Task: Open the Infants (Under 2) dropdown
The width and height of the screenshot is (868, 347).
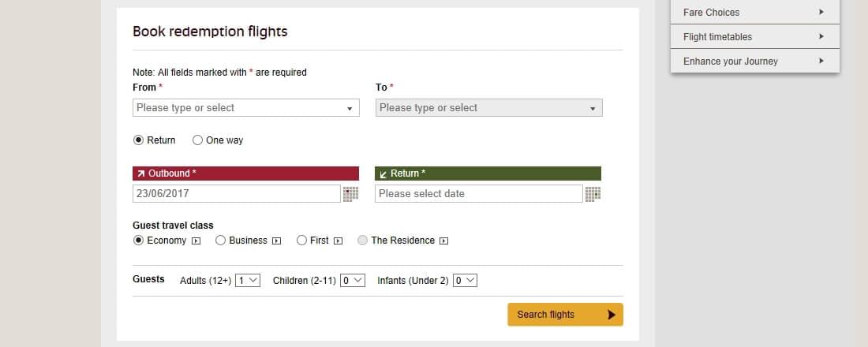Action: [465, 281]
